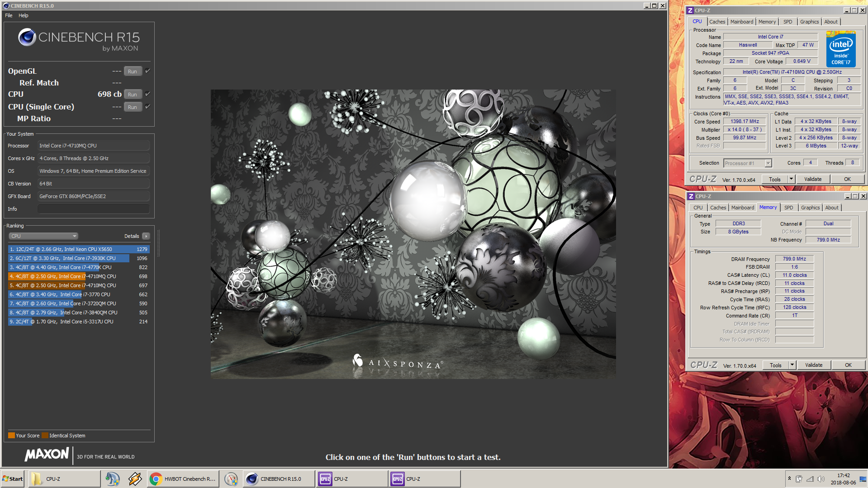Click the snake shield icon in the taskbar

[x=112, y=479]
